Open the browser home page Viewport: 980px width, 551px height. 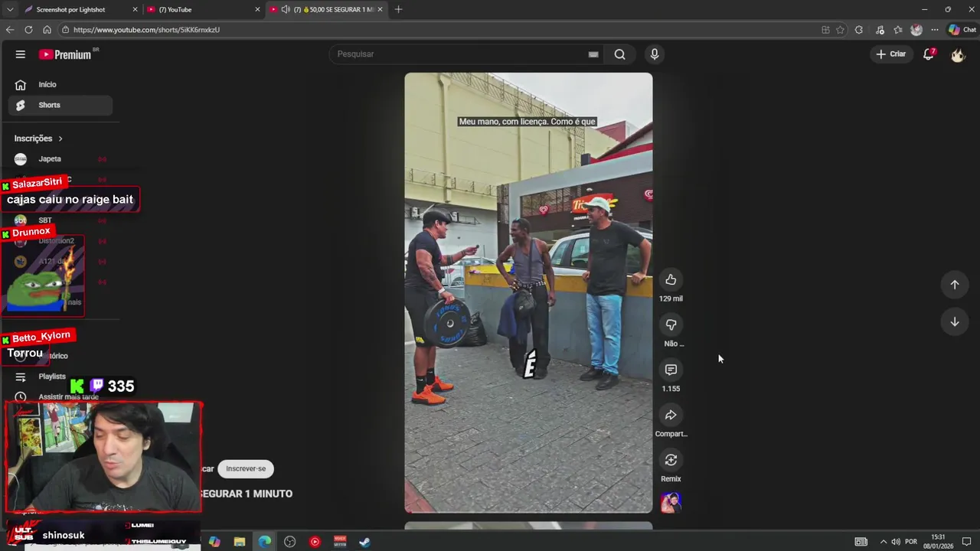coord(47,30)
